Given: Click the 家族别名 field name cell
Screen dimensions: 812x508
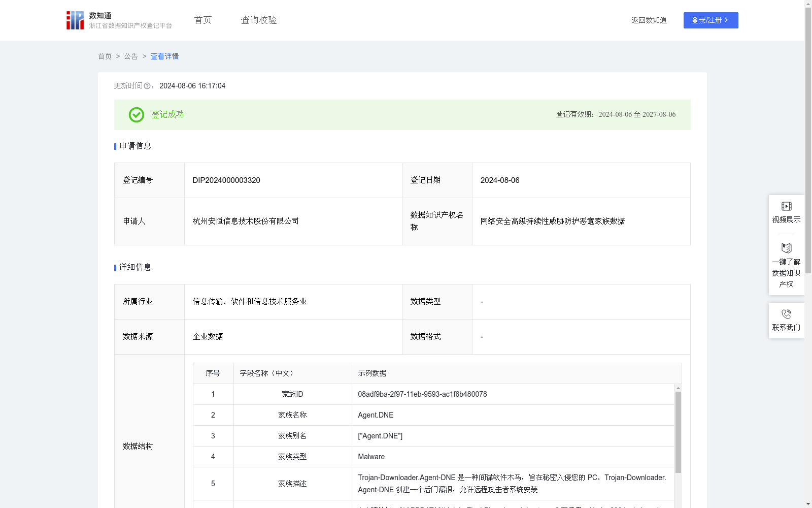Looking at the screenshot, I should coord(292,436).
